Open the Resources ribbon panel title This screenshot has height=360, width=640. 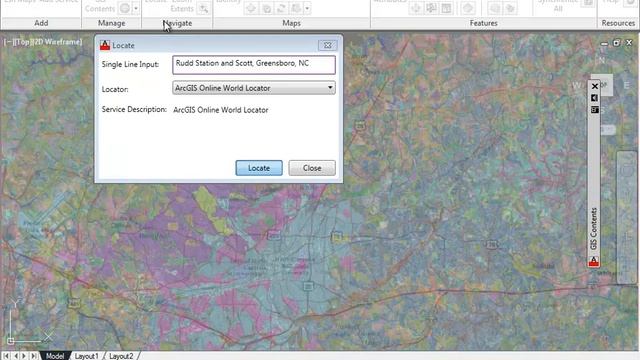618,23
